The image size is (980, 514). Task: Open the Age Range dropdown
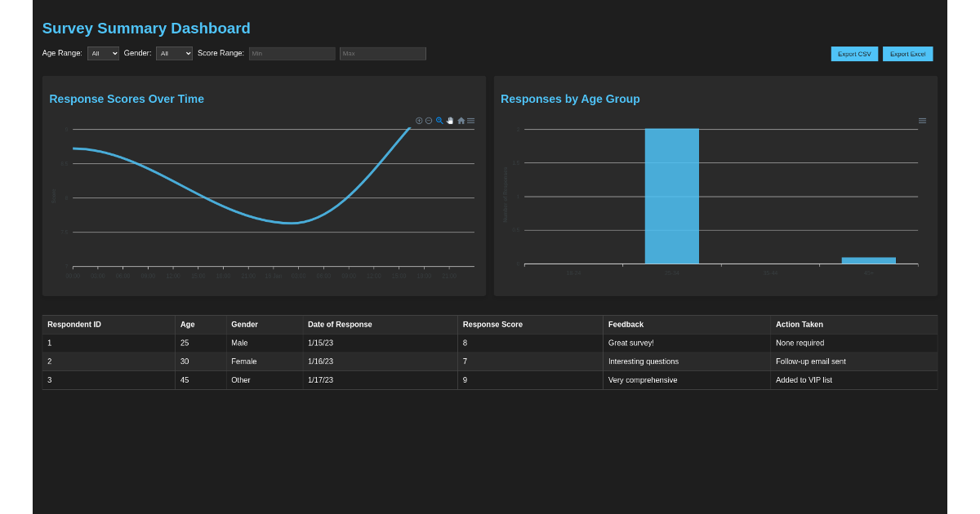(103, 53)
